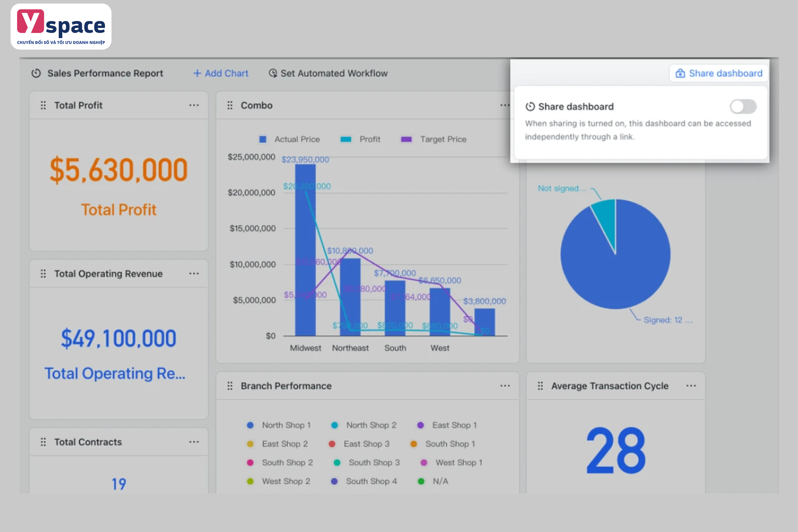
Task: Toggle North Shop 2 legend item
Action: 364,425
